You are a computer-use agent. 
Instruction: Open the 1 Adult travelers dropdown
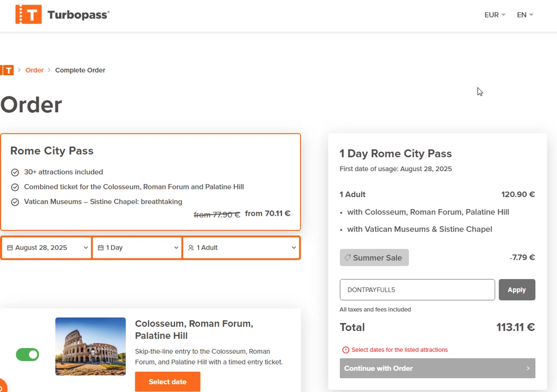[x=241, y=248]
